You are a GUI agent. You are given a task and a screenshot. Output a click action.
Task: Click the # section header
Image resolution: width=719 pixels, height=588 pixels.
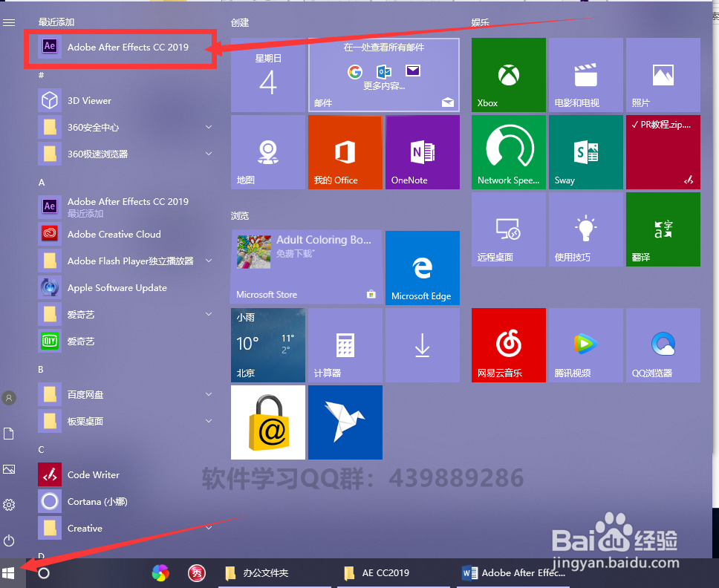coord(42,75)
